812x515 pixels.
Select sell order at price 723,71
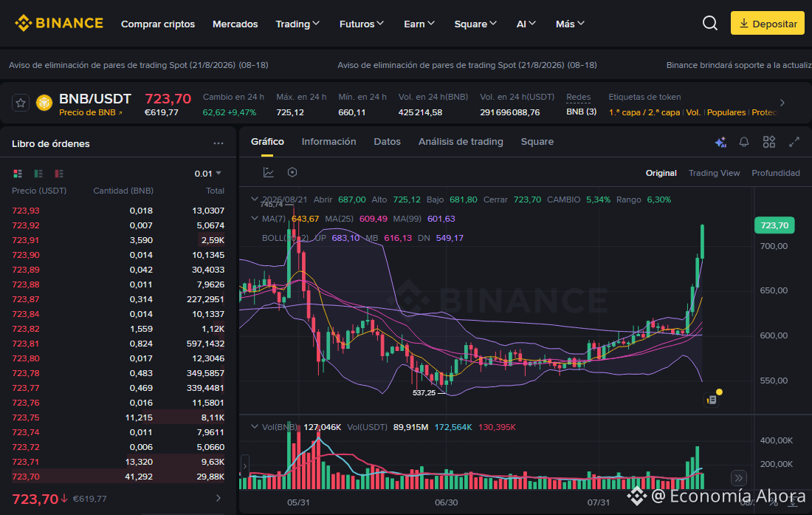point(118,462)
